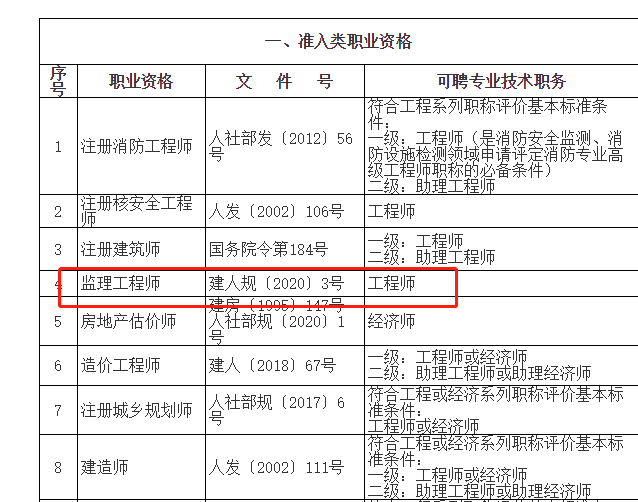Select the 文件号 column header
The height and width of the screenshot is (502, 638).
click(284, 81)
